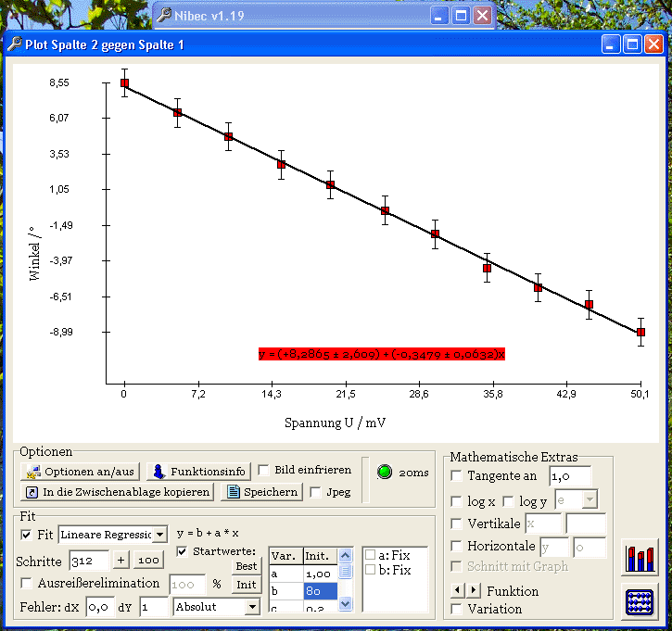Viewport: 672px width, 631px height.
Task: Copy plot with In die Zwischenablage kopieren
Action: tap(117, 492)
